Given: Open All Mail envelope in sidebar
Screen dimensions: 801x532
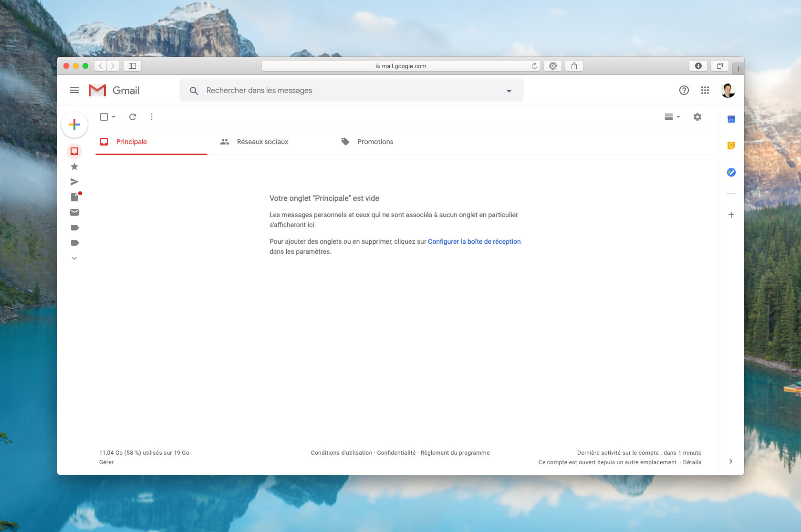Looking at the screenshot, I should pyautogui.click(x=74, y=212).
